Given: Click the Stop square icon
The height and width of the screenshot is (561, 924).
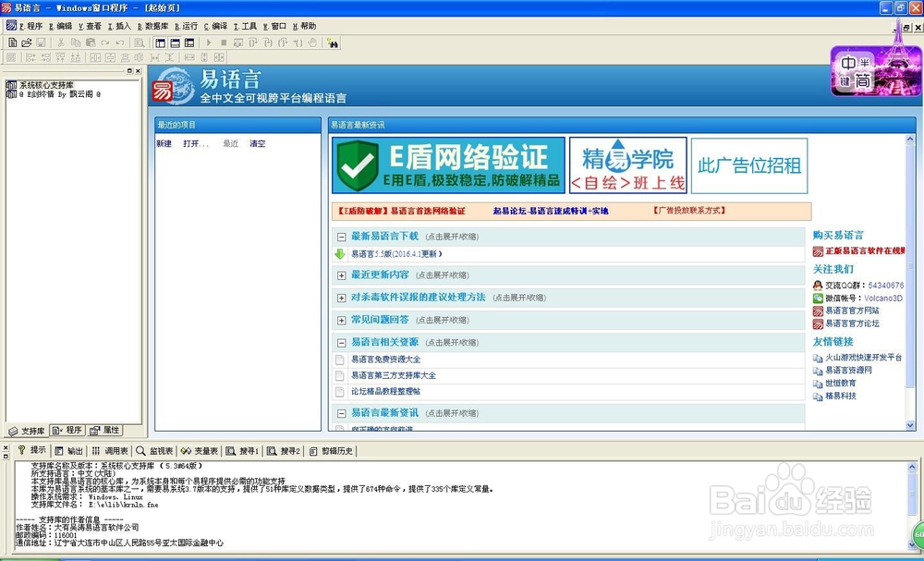Looking at the screenshot, I should pyautogui.click(x=224, y=43).
